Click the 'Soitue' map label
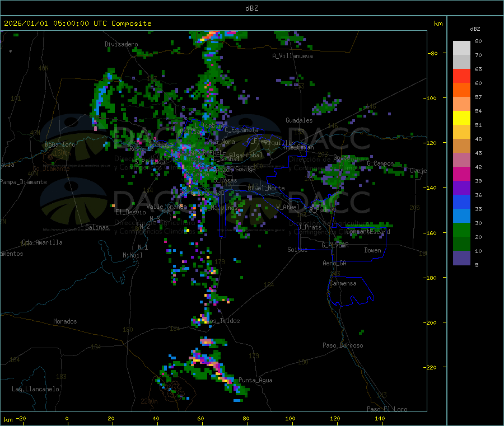The image size is (504, 426). 297,250
